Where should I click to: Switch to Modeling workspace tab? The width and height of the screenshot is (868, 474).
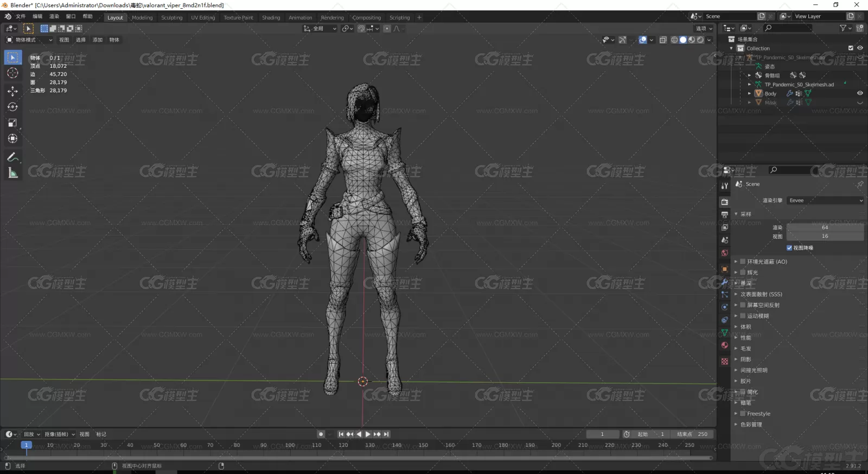coord(142,17)
